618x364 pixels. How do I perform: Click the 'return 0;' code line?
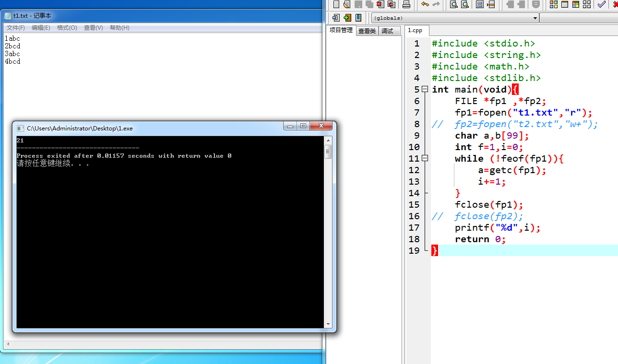click(x=480, y=239)
